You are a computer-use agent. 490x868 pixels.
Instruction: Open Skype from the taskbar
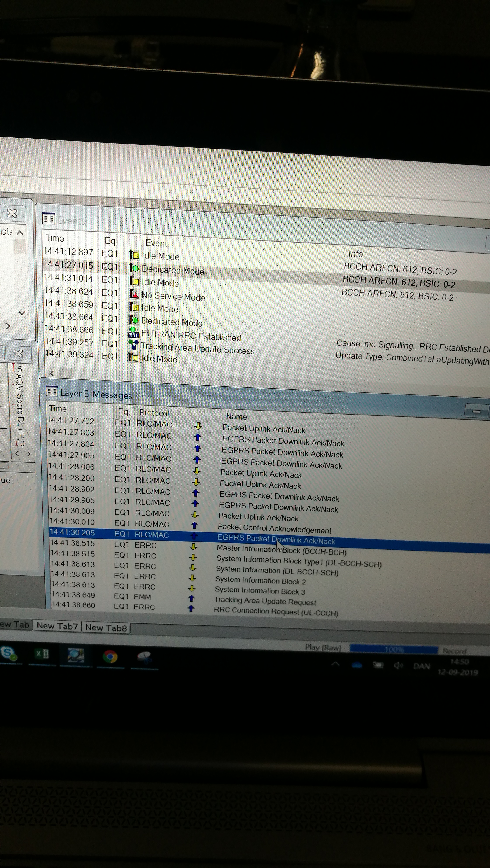click(x=8, y=653)
